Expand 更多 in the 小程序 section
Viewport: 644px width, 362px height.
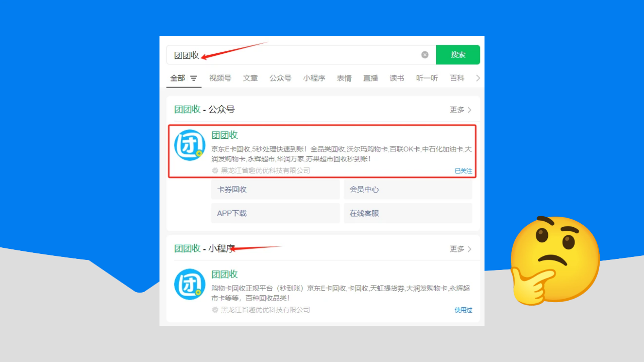[x=460, y=249]
